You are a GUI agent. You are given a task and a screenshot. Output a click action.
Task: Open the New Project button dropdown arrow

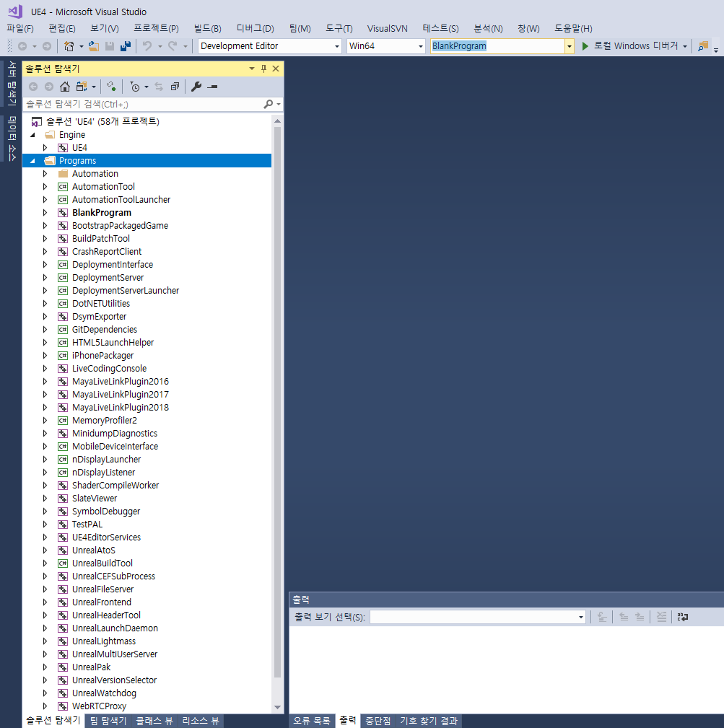click(x=82, y=46)
